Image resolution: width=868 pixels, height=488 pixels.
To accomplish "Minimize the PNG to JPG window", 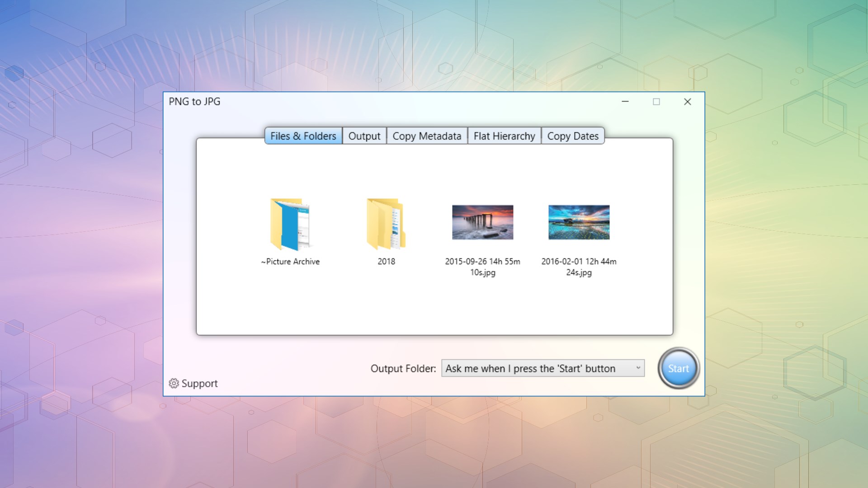I will 625,102.
